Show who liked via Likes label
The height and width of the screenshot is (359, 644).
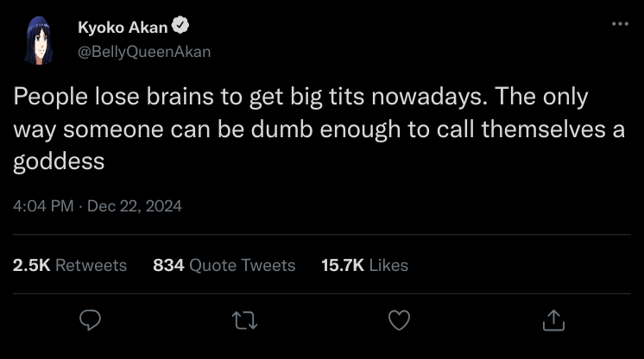pos(388,266)
